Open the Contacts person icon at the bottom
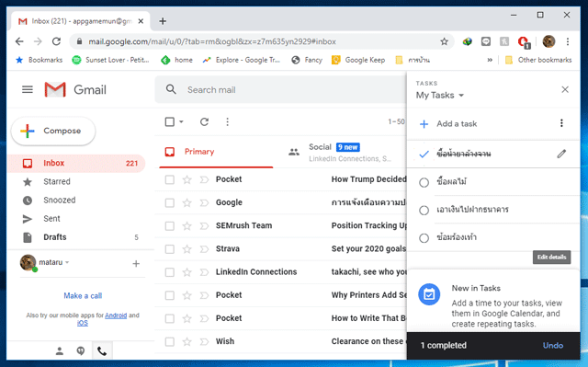The height and width of the screenshot is (367, 588). point(59,350)
